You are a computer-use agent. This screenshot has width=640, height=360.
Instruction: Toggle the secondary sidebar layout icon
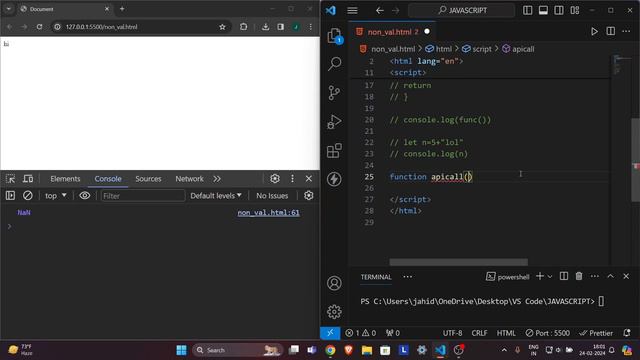point(559,10)
